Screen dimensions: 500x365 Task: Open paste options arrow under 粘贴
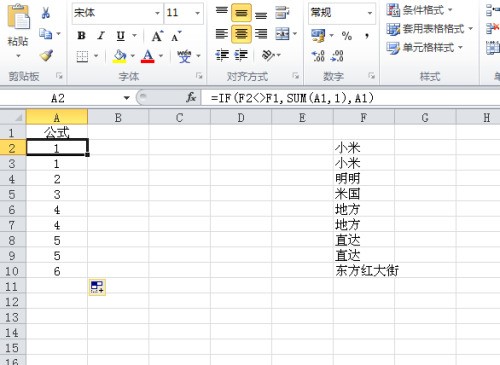point(18,56)
